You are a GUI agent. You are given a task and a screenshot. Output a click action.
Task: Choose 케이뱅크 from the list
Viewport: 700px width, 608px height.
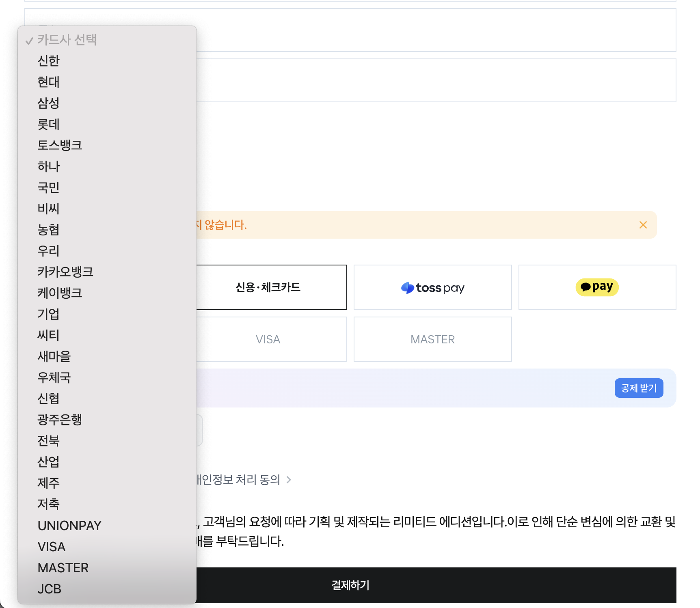[x=107, y=293]
